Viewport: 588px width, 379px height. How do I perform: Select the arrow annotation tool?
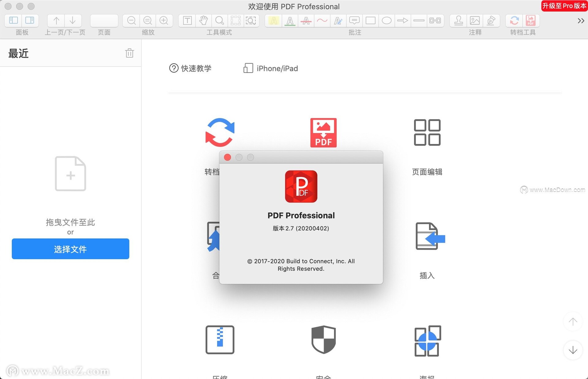tap(403, 21)
